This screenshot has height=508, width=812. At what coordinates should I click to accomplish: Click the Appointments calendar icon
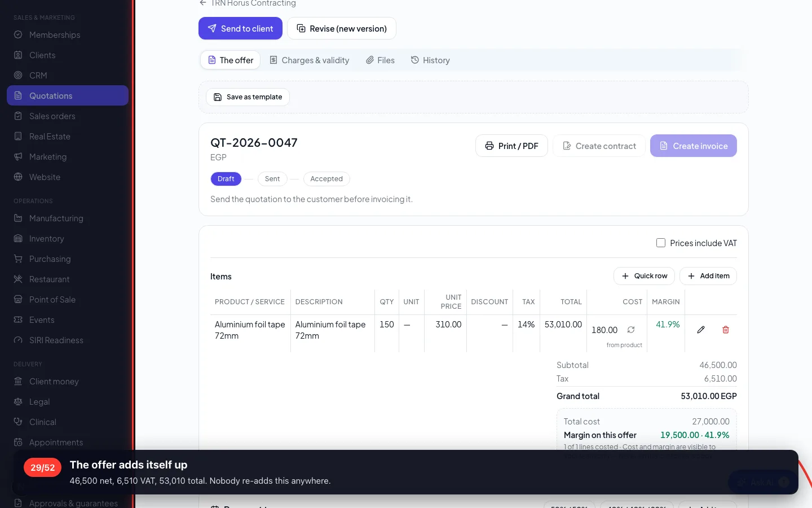pyautogui.click(x=18, y=443)
